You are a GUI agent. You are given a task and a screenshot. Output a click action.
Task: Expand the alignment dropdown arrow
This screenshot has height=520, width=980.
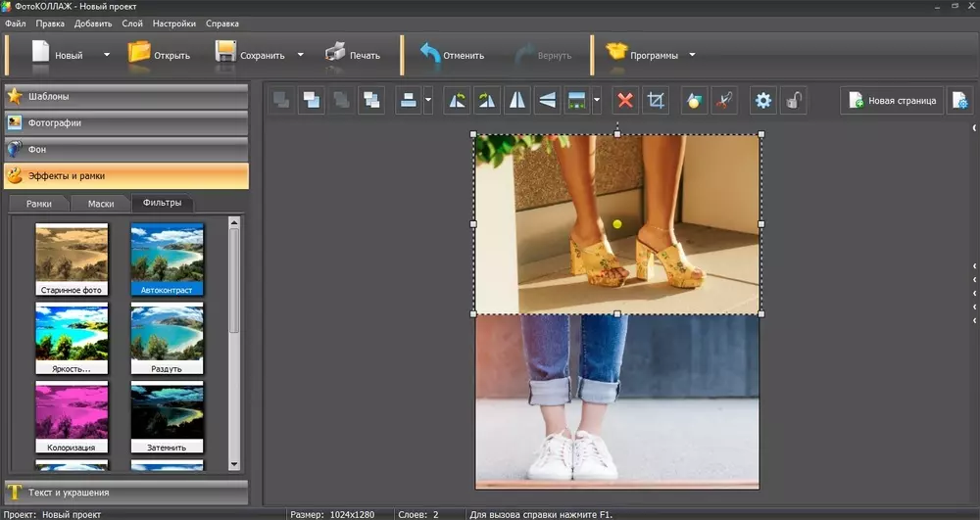[x=428, y=100]
